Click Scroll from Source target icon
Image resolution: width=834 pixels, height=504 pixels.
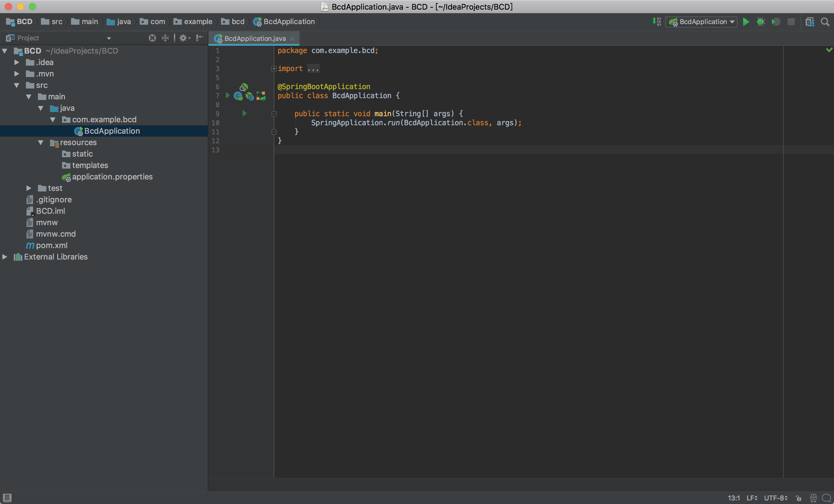point(152,38)
